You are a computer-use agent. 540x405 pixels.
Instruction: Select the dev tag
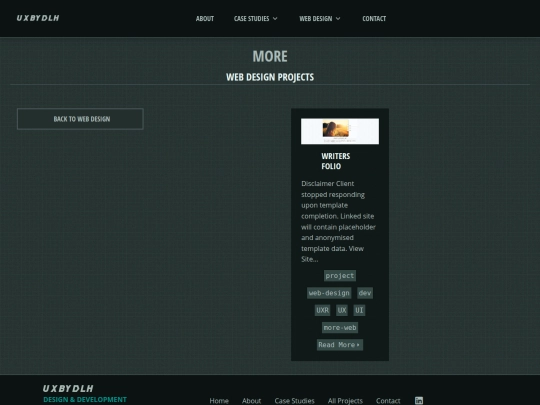point(365,293)
